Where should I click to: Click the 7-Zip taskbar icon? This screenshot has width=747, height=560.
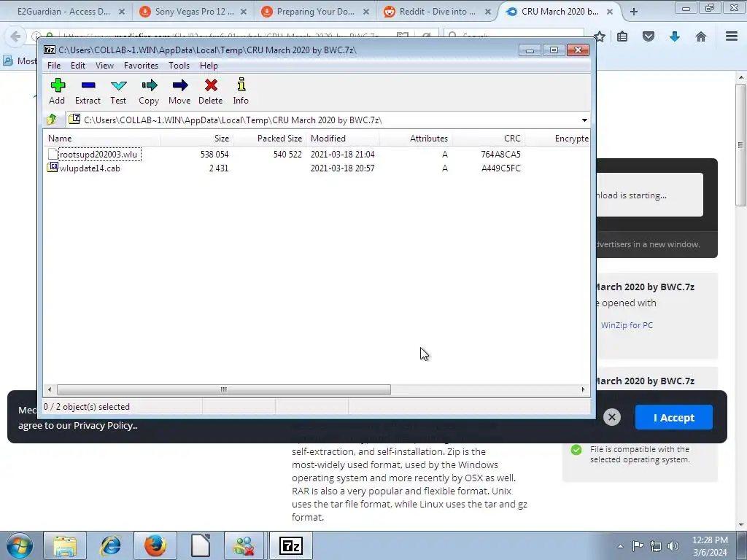291,545
